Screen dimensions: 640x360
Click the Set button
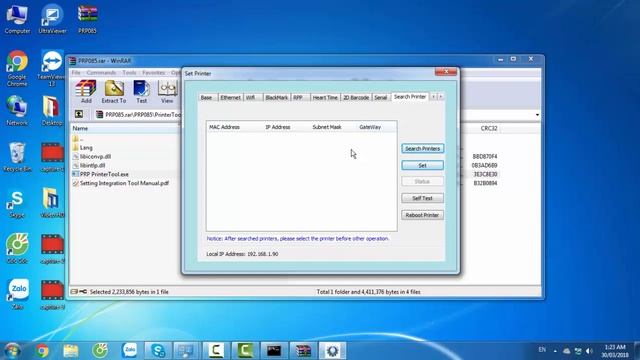422,165
